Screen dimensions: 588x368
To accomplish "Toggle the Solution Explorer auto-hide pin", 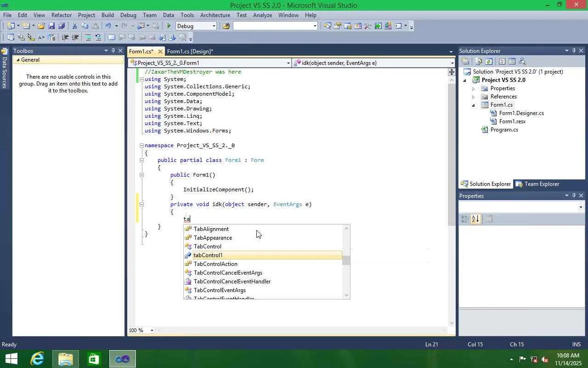I will [x=574, y=51].
